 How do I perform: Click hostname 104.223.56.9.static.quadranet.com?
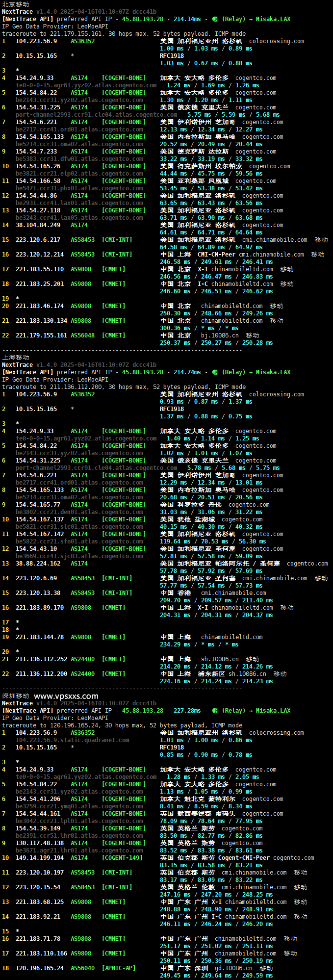(x=73, y=740)
